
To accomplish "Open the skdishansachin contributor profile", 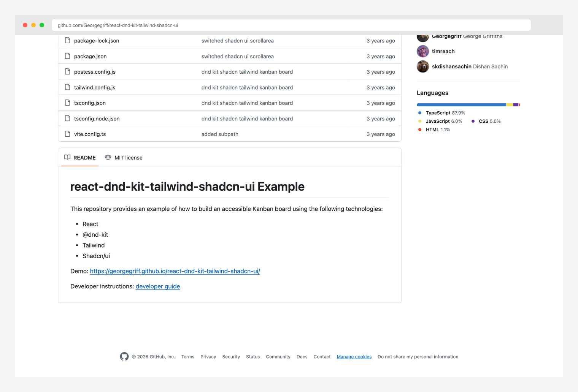I will click(452, 66).
